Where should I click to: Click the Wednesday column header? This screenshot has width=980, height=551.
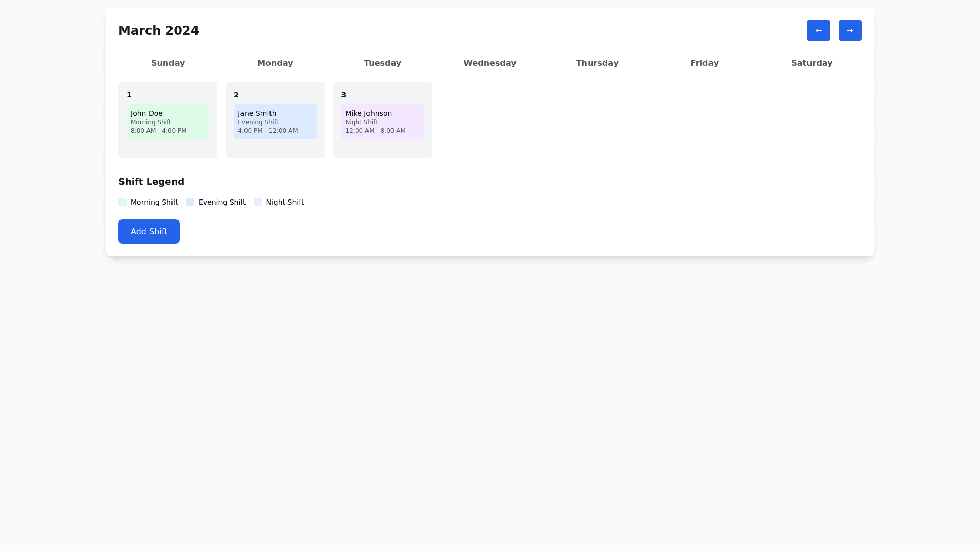coord(489,63)
